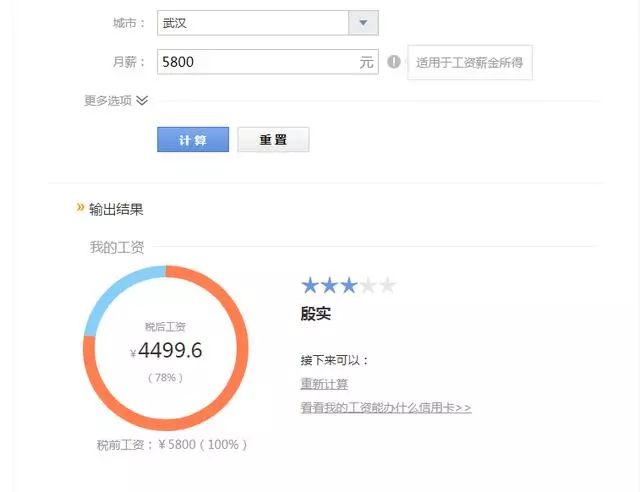Click the 重置 reset button
Screen dimensions: 640x492
pos(273,140)
